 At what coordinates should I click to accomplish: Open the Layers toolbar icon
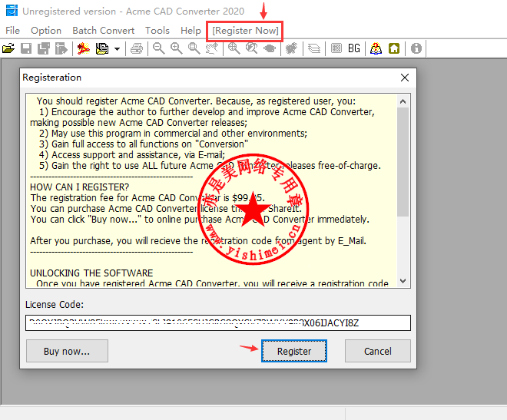pyautogui.click(x=314, y=48)
